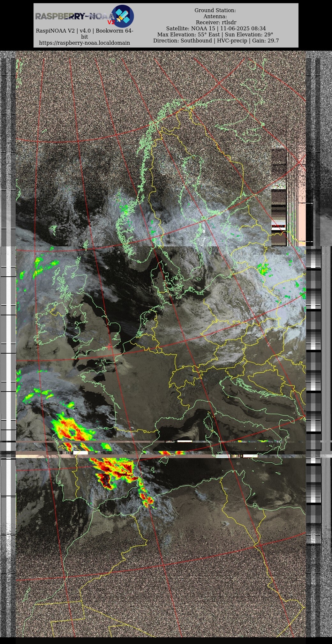Click the 'Direction: Southbound' gain line
The width and height of the screenshot is (332, 644).
[x=216, y=41]
